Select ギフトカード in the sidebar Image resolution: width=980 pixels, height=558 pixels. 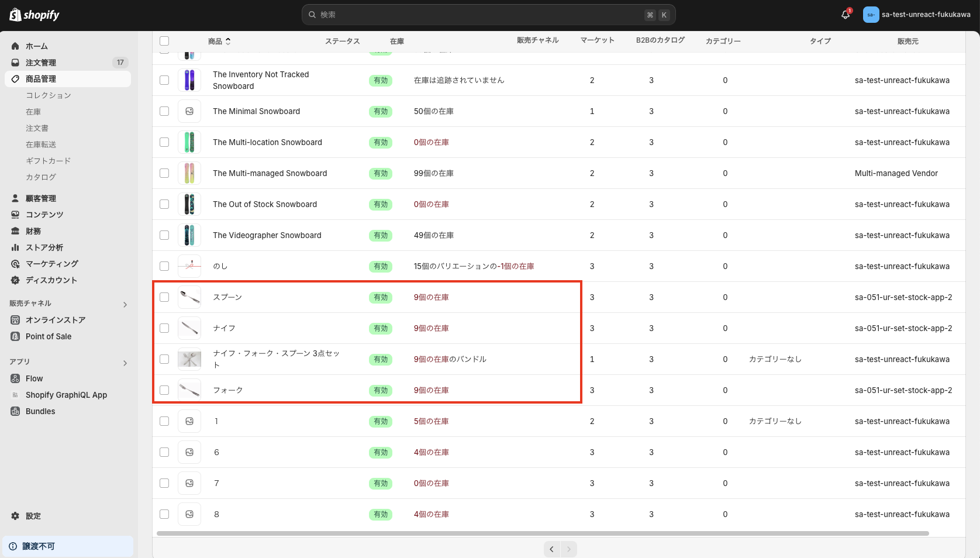(x=48, y=160)
